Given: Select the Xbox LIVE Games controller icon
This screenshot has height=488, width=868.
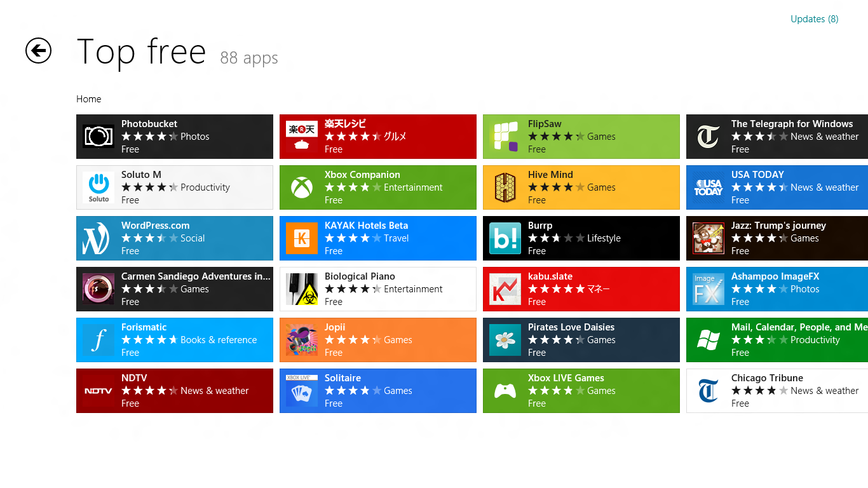Looking at the screenshot, I should click(505, 391).
